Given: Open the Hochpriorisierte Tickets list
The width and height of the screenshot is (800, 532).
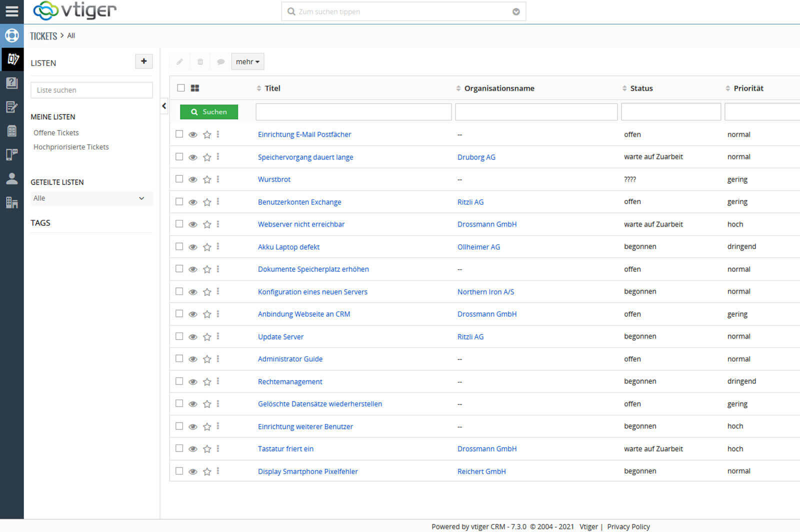Looking at the screenshot, I should click(71, 146).
